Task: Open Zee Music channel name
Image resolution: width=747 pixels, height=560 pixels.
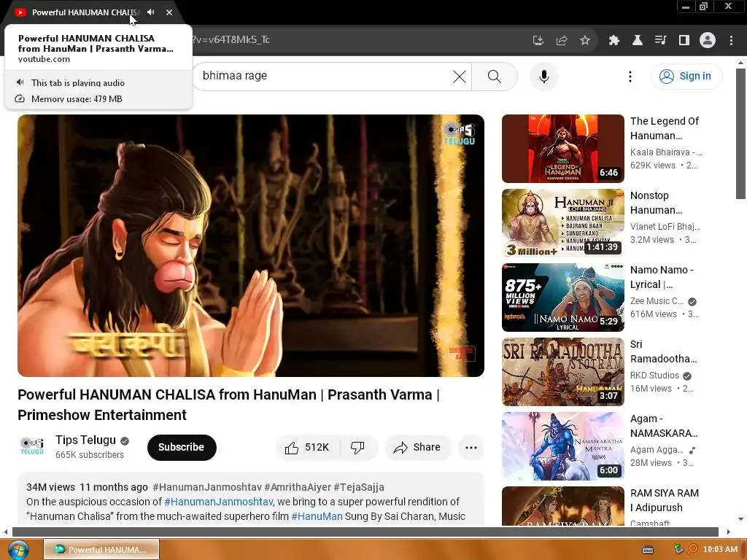Action: 657,300
